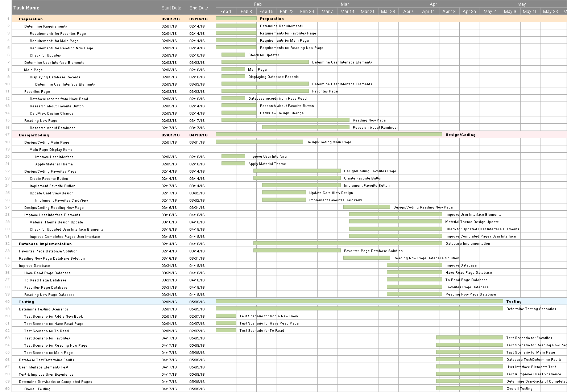The image size is (567, 392).
Task: Click the End Date column header
Action: click(x=199, y=8)
